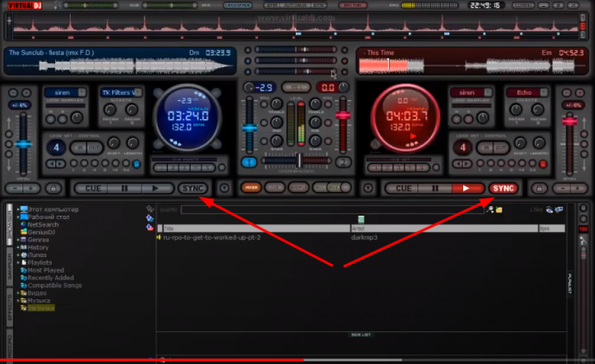Click the right deck pitch slider handle
Viewport: 595px width, 364px height.
pyautogui.click(x=570, y=122)
